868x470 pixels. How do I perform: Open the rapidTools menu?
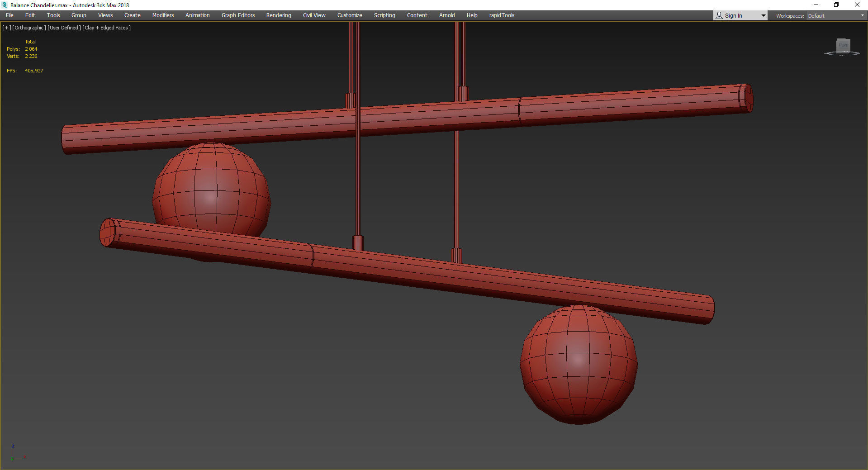tap(502, 15)
